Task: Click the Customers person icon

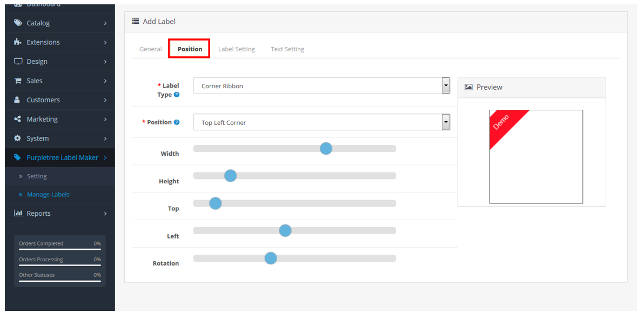Action: (18, 100)
